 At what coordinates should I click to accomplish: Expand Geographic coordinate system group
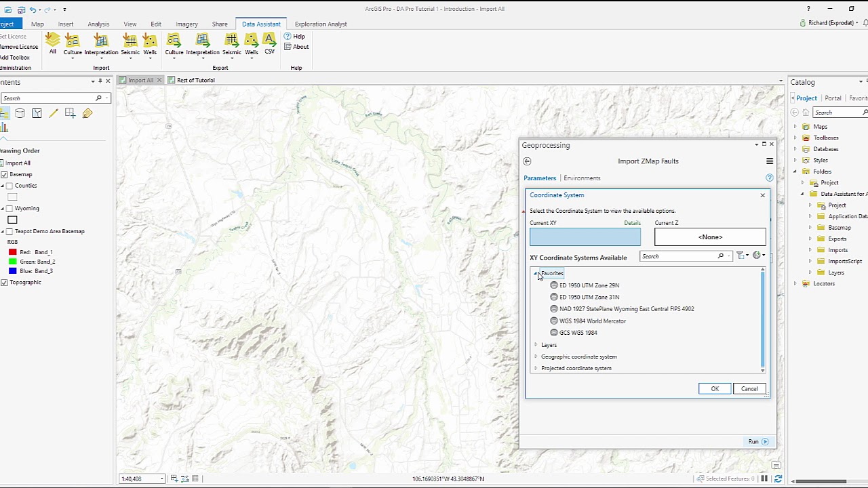536,357
